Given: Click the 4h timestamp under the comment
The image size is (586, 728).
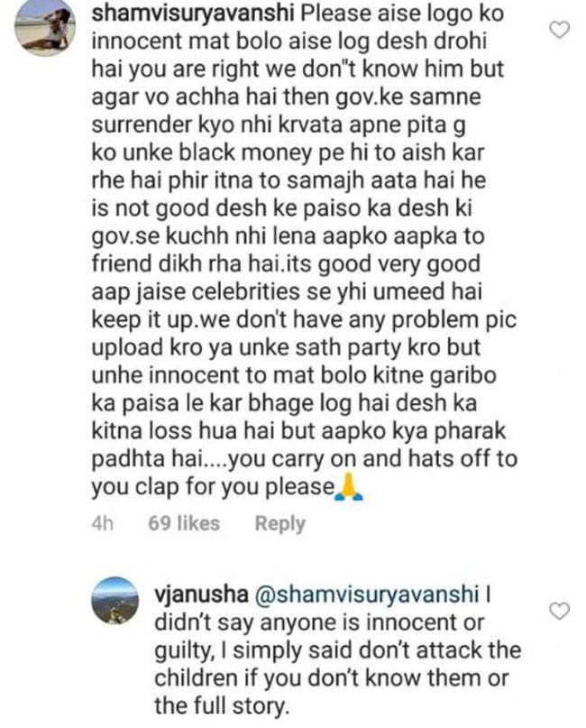Looking at the screenshot, I should click(102, 523).
